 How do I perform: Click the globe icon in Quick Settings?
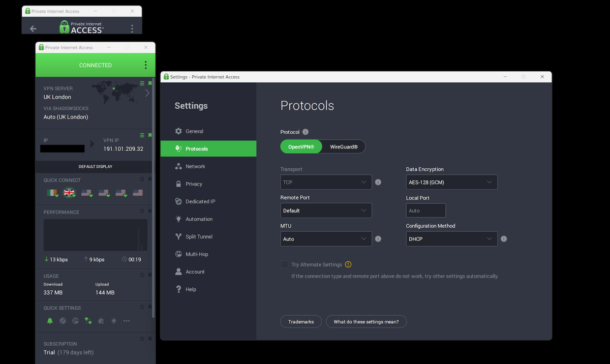click(x=75, y=321)
